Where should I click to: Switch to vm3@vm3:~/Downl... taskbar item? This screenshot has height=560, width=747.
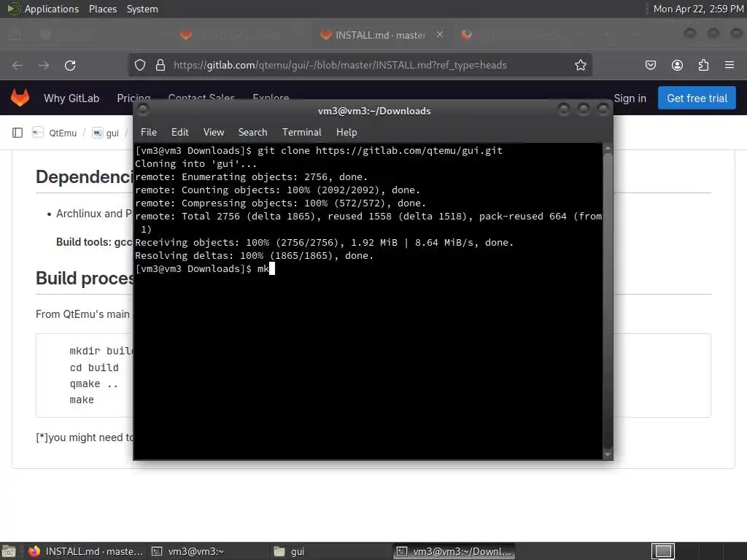(x=454, y=551)
